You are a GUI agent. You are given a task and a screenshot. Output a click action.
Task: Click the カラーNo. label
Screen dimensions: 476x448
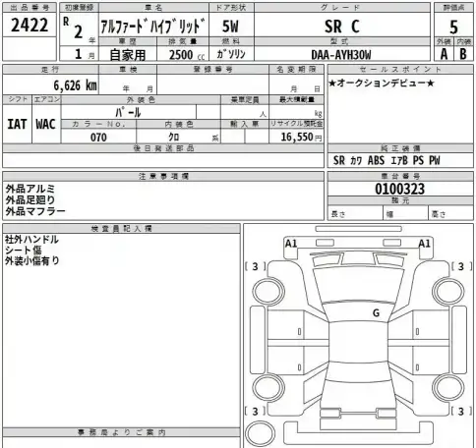coord(98,124)
